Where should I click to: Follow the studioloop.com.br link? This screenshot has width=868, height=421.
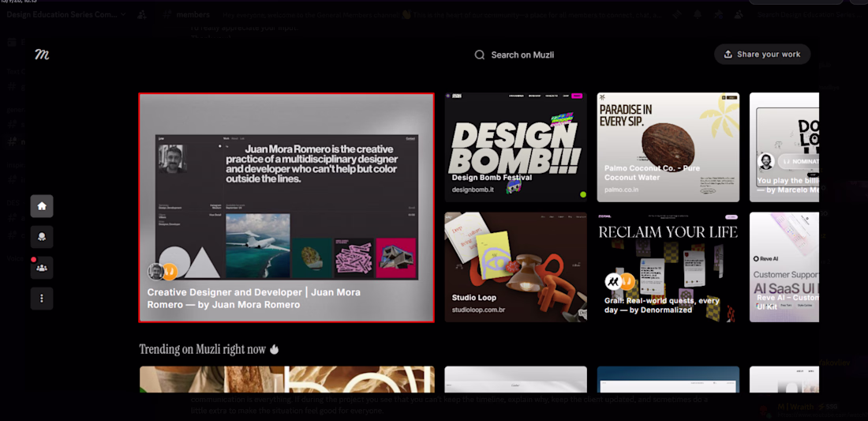tap(478, 310)
